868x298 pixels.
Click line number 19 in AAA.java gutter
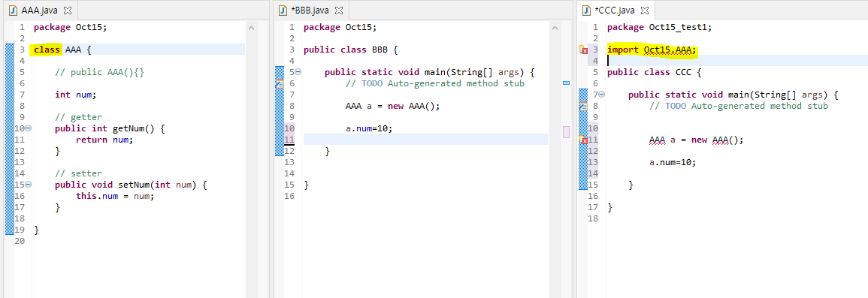pyautogui.click(x=20, y=230)
